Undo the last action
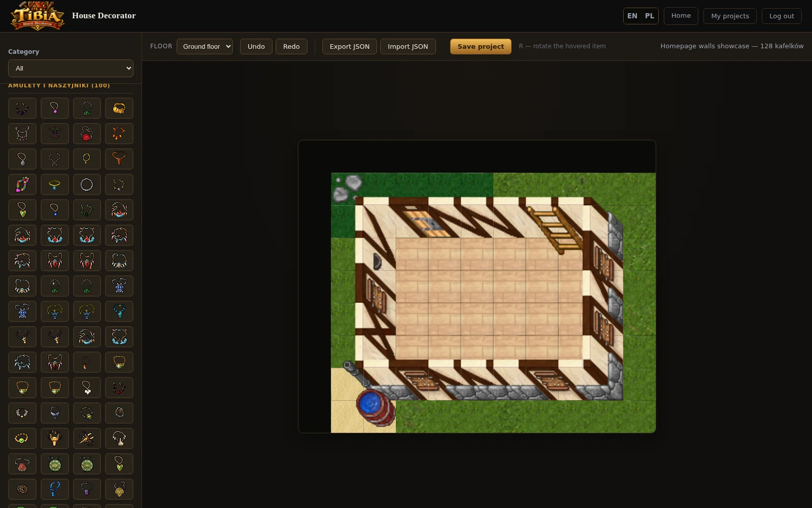The image size is (812, 508). pos(256,46)
